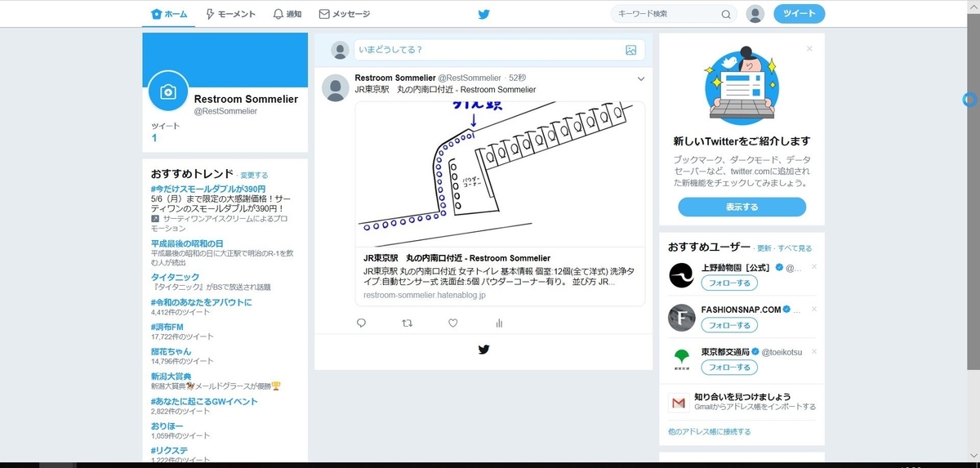980x468 pixels.
Task: Click the retweet icon under the tweet
Action: click(x=408, y=323)
